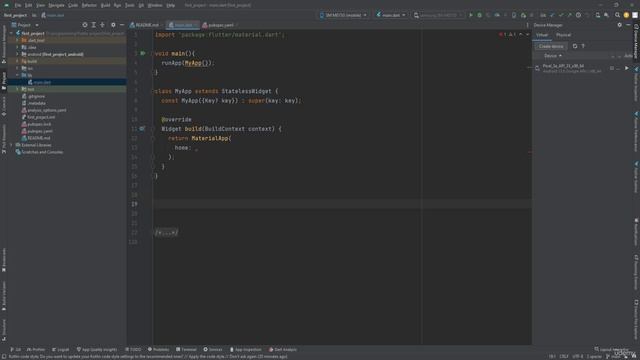Collapse the lib folder node

click(18, 75)
